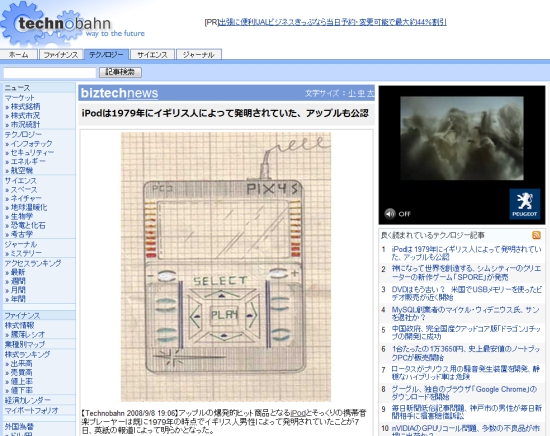Image resolution: width=550 pixels, height=436 pixels.
Task: Open インフォテック sidebar link
Action: 31,143
